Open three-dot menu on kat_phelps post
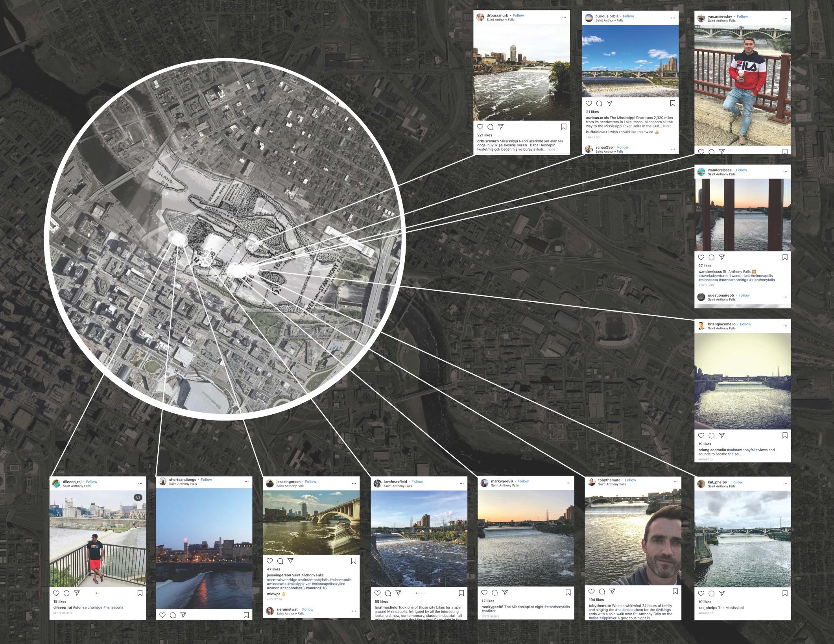Viewport: 834px width, 644px height. 785,484
